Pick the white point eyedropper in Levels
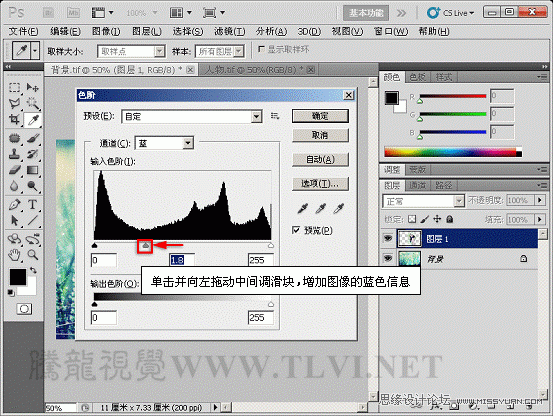 click(x=338, y=209)
